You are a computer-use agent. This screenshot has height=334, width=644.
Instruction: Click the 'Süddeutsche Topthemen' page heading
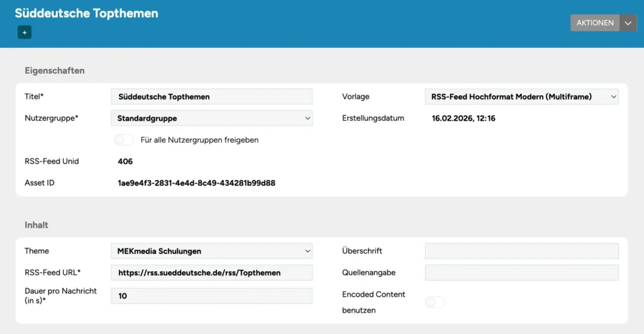click(86, 13)
